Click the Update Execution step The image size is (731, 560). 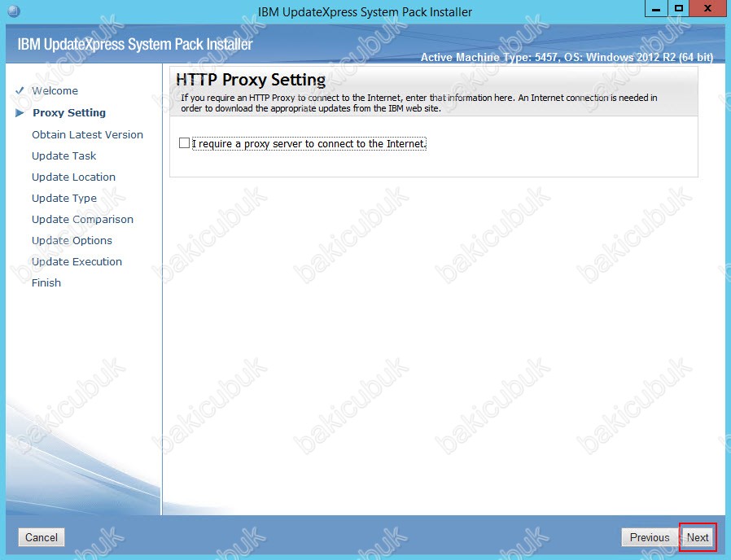[77, 261]
